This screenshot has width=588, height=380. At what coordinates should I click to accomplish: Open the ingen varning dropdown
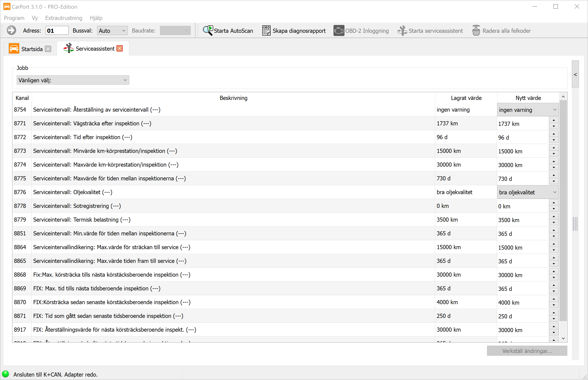[528, 110]
